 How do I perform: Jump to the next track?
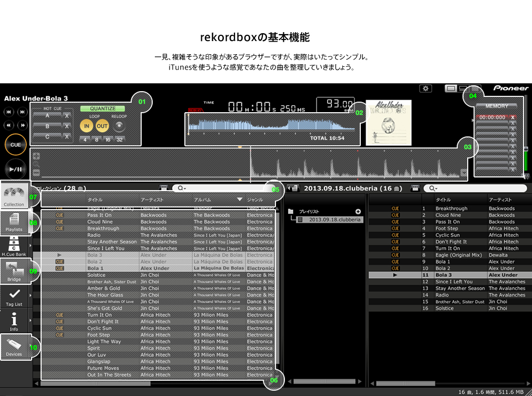point(23,112)
